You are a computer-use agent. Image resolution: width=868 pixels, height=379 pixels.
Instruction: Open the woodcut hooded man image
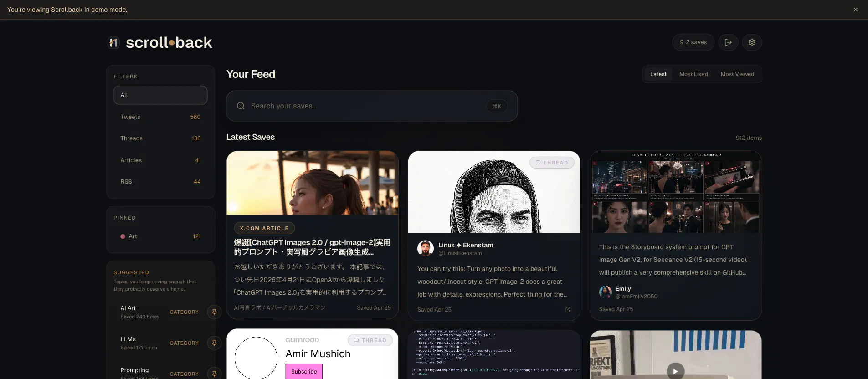[494, 192]
